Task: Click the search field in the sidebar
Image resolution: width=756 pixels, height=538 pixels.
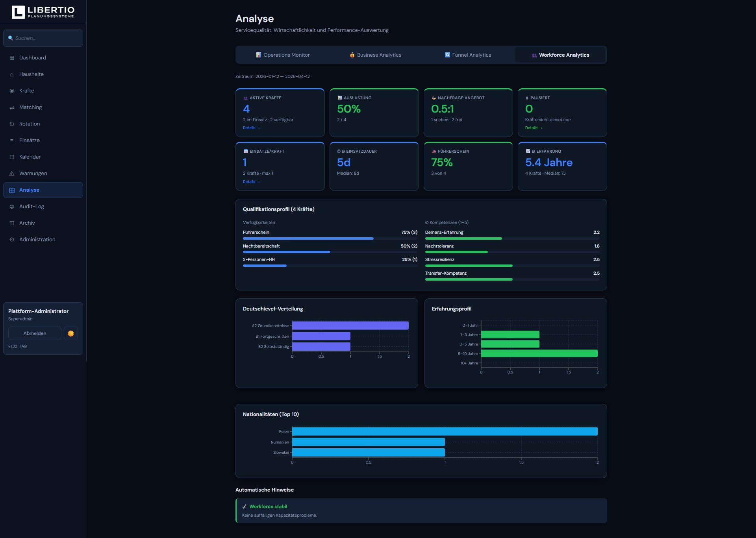Action: [x=43, y=38]
